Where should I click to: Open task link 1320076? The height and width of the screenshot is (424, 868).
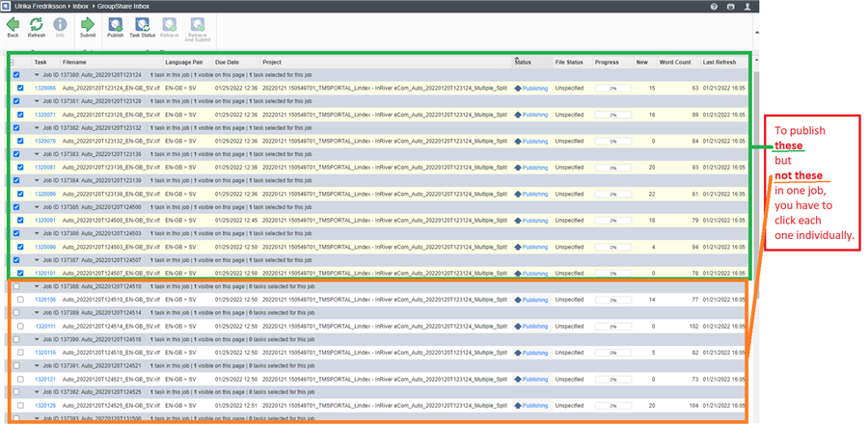tap(44, 141)
